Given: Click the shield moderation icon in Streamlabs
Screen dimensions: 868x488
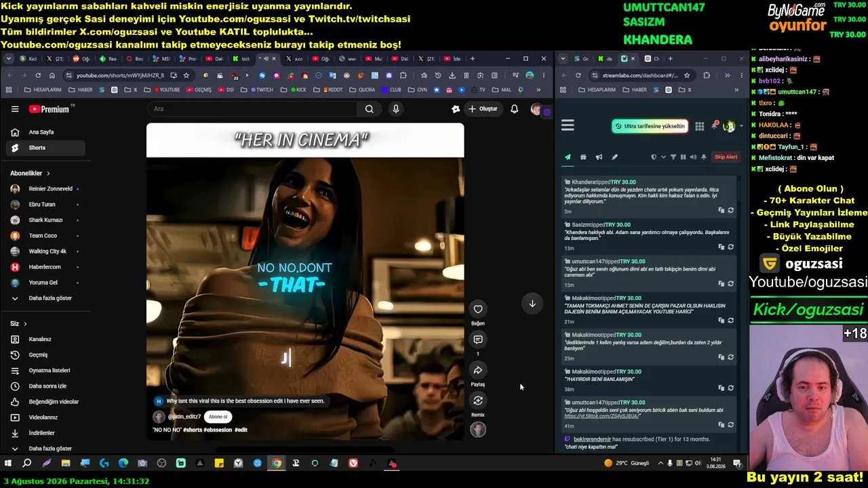Looking at the screenshot, I should tap(653, 157).
